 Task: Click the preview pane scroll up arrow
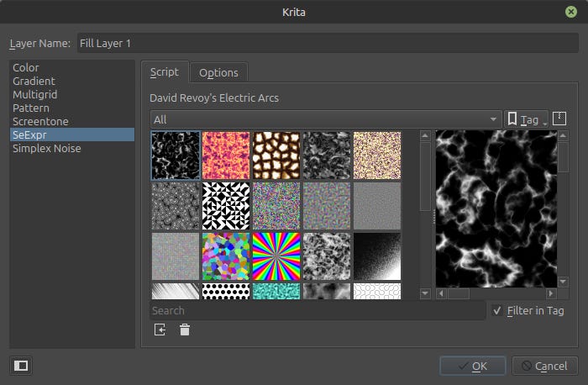point(563,135)
